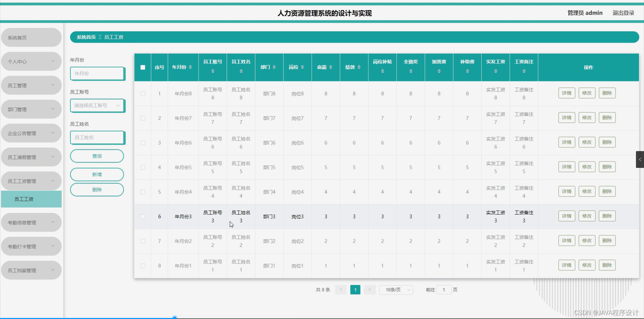The width and height of the screenshot is (644, 319).
Task: View 详情 for row 年月份3
Action: pos(567,216)
